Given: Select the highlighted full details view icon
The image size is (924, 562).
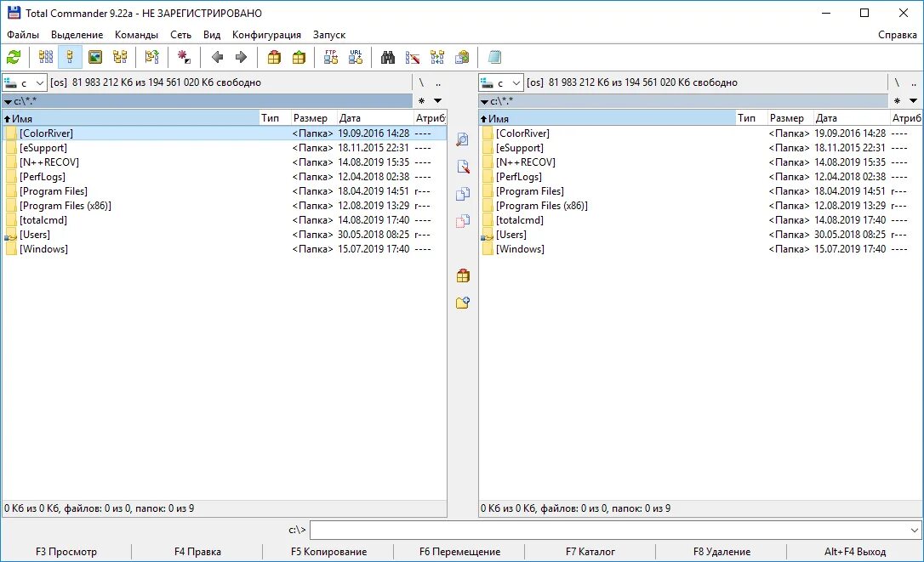Looking at the screenshot, I should pos(70,57).
